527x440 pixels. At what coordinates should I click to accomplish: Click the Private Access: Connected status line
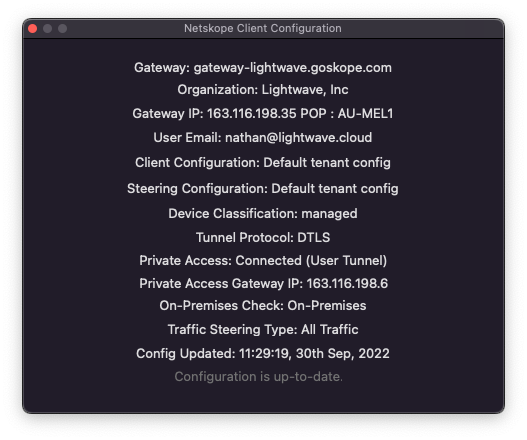(263, 261)
